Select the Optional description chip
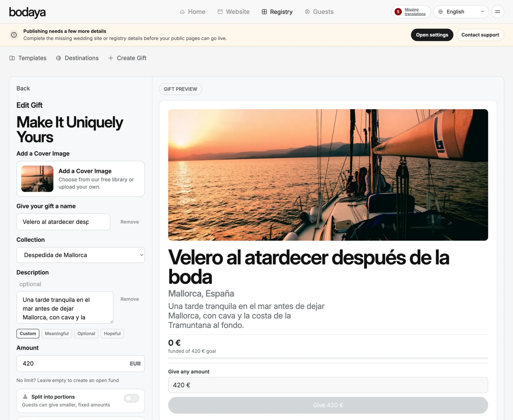 point(86,333)
